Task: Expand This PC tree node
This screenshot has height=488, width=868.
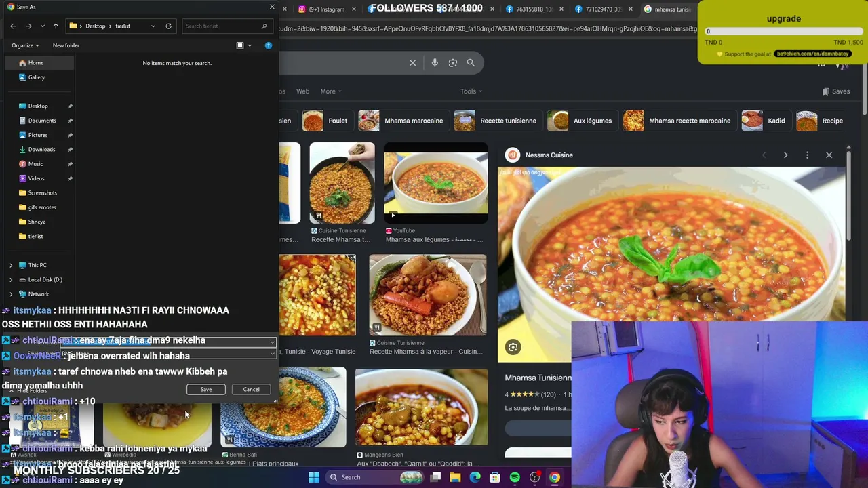Action: (11, 265)
